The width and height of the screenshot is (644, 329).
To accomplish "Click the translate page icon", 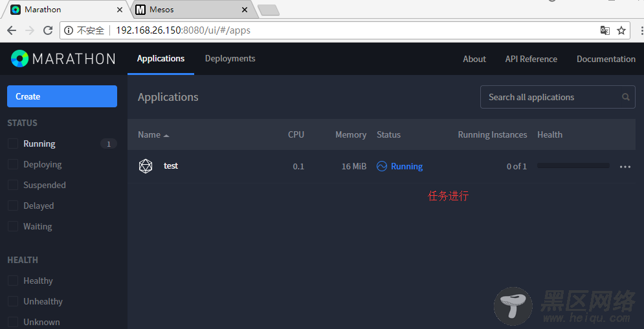I will click(x=605, y=30).
